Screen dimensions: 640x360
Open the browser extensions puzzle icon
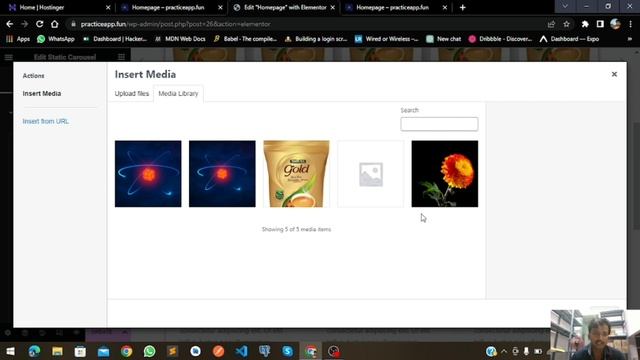coord(585,24)
